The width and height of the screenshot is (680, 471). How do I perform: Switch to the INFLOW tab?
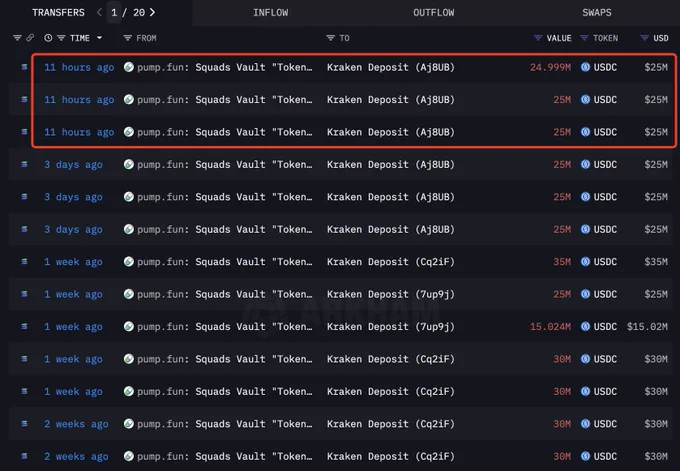[x=271, y=13]
